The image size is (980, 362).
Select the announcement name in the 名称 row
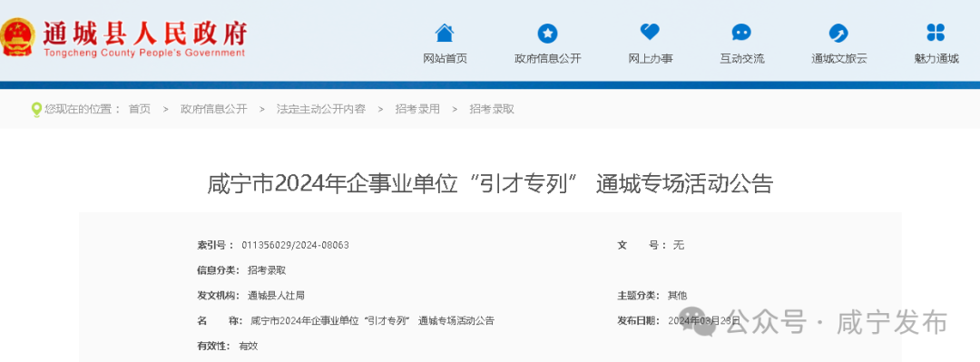click(373, 321)
